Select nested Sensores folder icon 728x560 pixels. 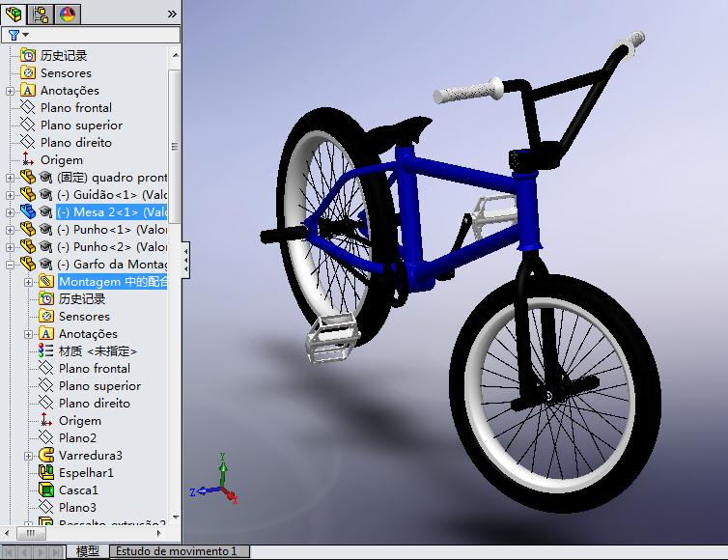(x=46, y=317)
